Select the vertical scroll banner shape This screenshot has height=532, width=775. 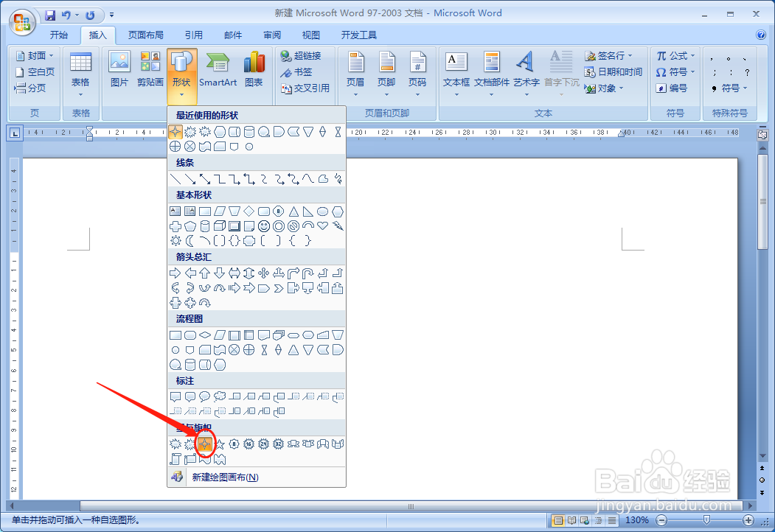[x=175, y=459]
